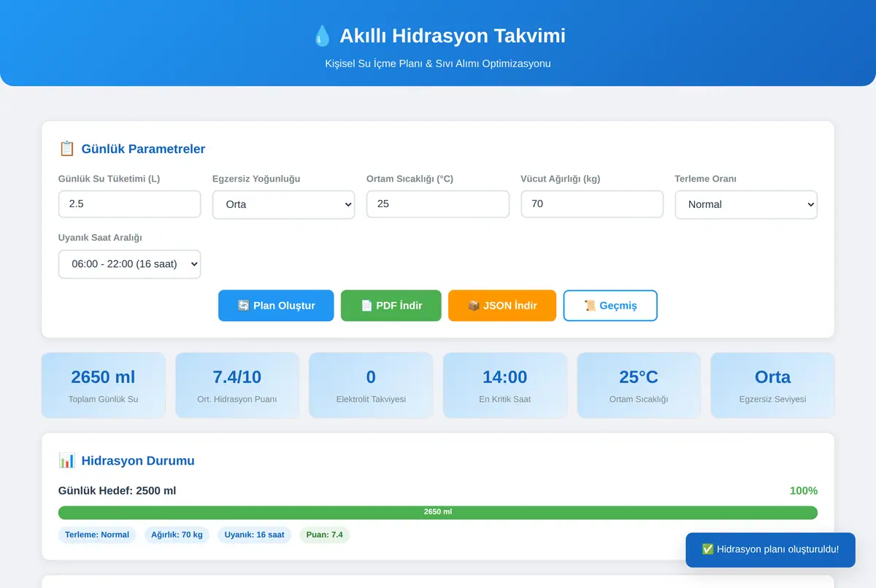Click the 'Egzersiz Yoğunluğu' field label
This screenshot has width=876, height=588.
point(256,179)
